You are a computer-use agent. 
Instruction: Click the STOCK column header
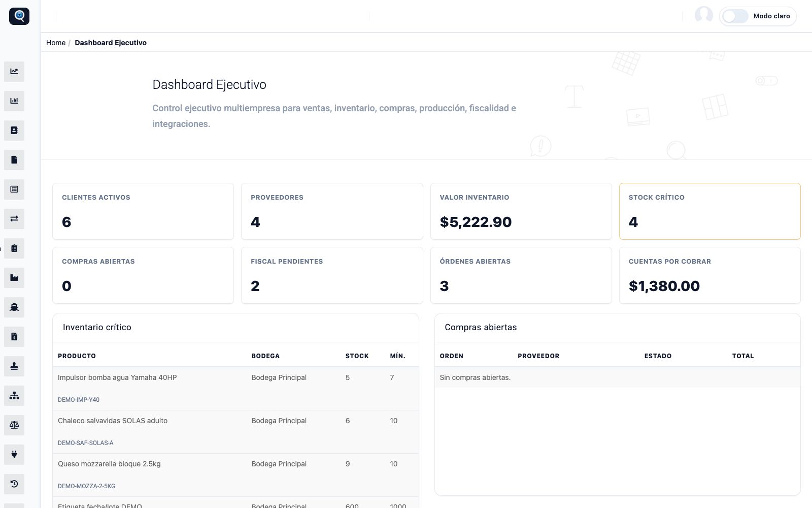[x=357, y=356]
